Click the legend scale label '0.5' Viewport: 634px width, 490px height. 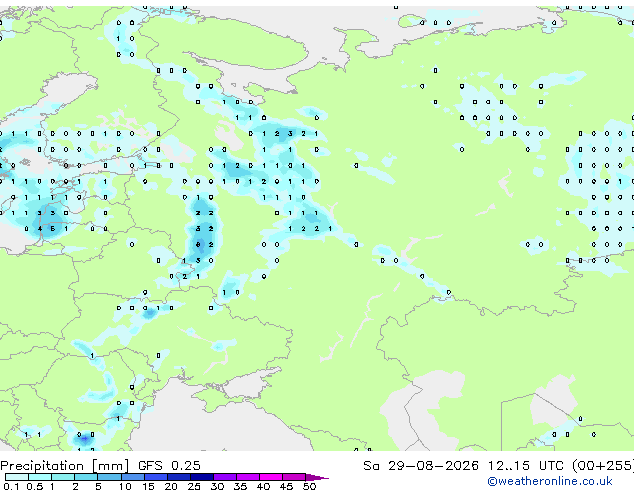tap(34, 486)
